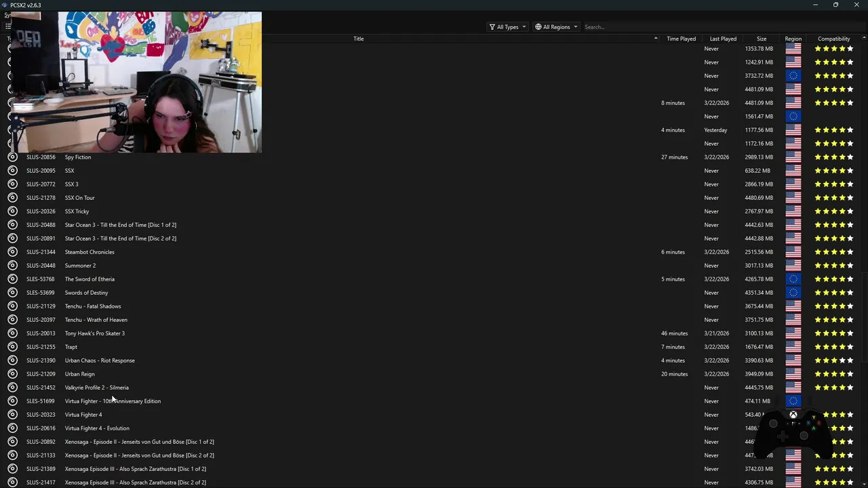Open the All Regions filter dropdown
Image resolution: width=868 pixels, height=488 pixels.
pos(556,27)
